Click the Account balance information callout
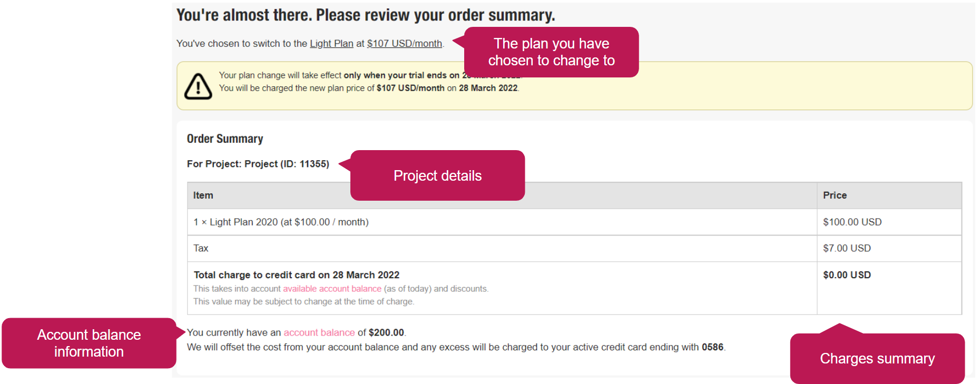Image resolution: width=980 pixels, height=384 pixels. tap(89, 343)
